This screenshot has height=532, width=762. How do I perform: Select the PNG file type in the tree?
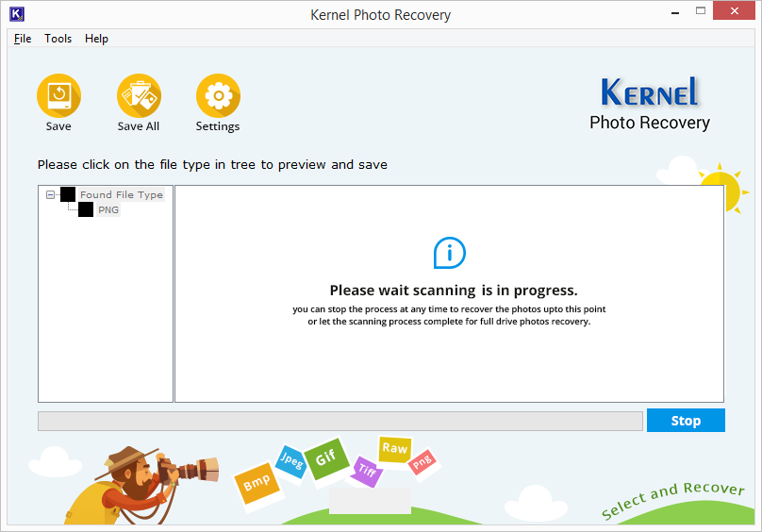[108, 209]
